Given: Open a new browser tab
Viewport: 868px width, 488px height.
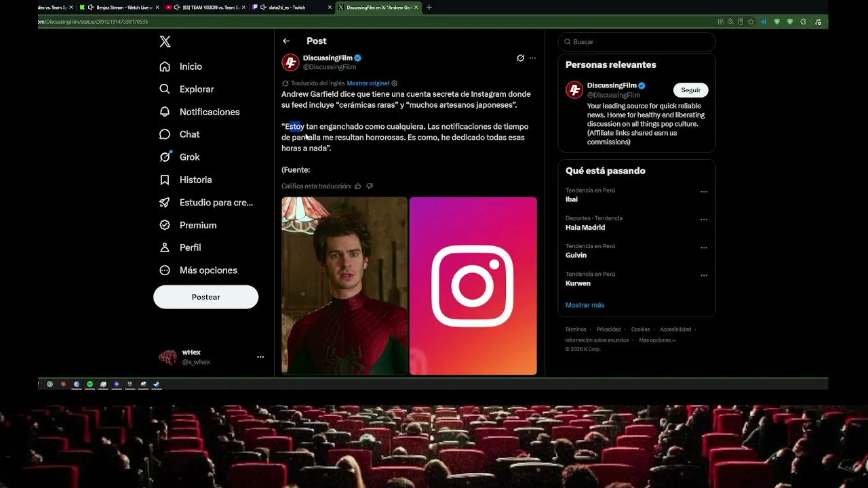Looking at the screenshot, I should coord(429,7).
